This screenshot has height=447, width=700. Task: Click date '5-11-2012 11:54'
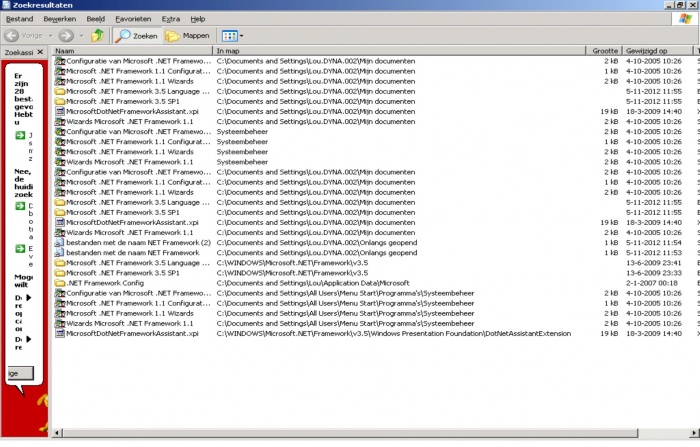[x=654, y=242]
